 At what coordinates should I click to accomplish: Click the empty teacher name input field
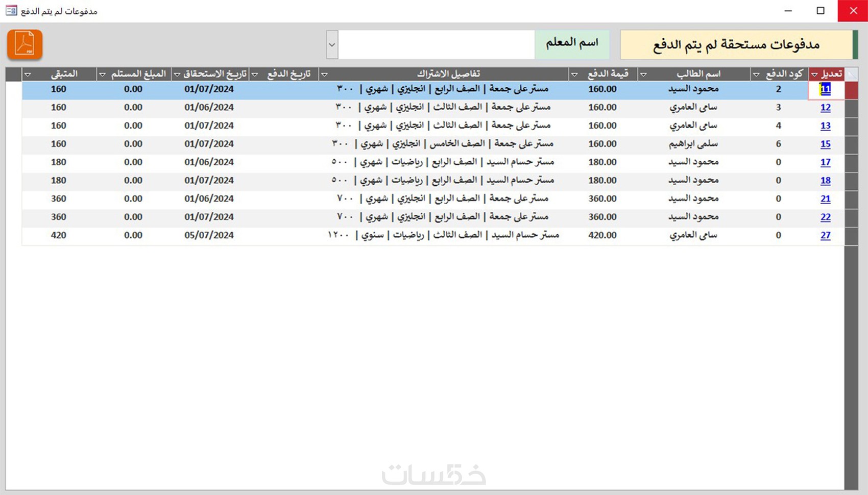click(x=437, y=44)
